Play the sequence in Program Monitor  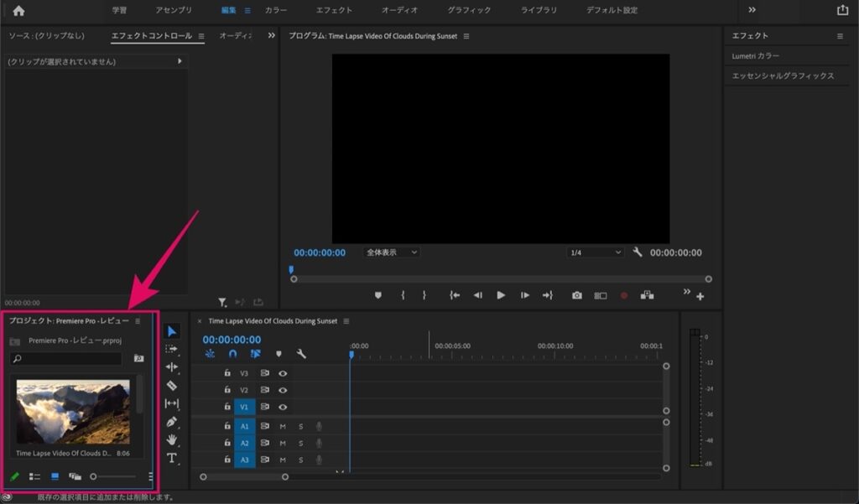pos(501,295)
